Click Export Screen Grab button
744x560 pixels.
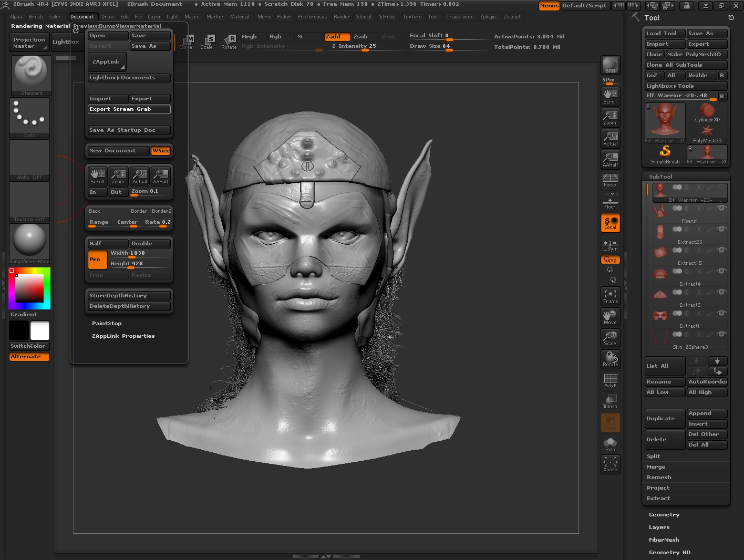[129, 109]
